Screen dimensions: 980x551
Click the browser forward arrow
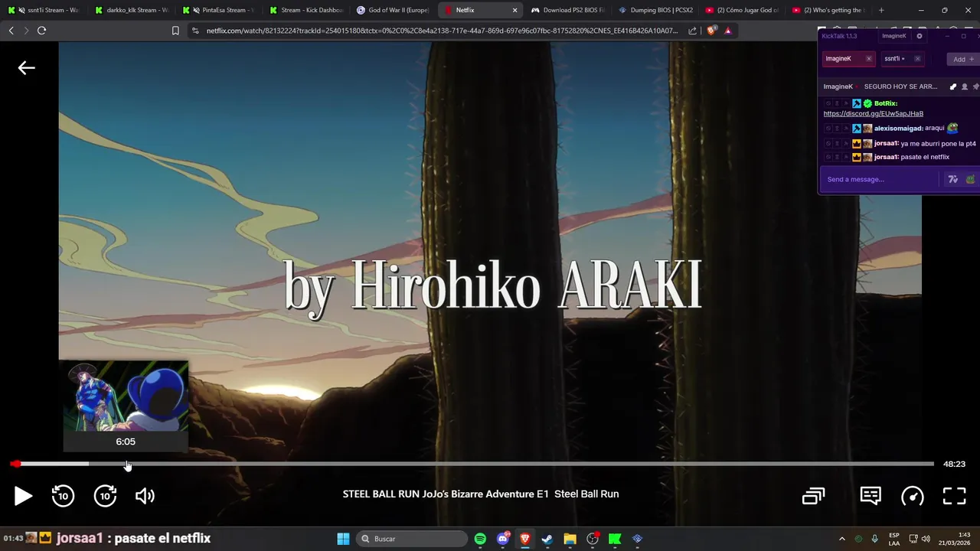(26, 31)
